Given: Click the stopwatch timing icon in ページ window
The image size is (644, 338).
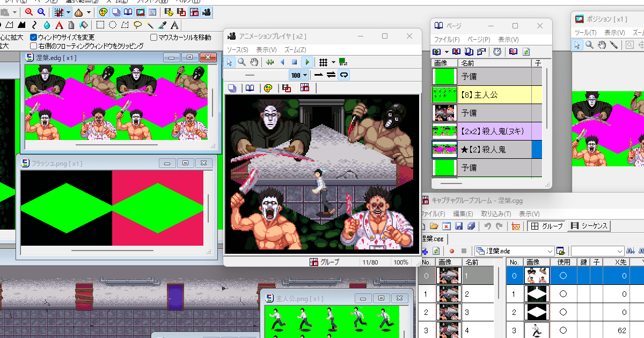Looking at the screenshot, I should pos(497,52).
